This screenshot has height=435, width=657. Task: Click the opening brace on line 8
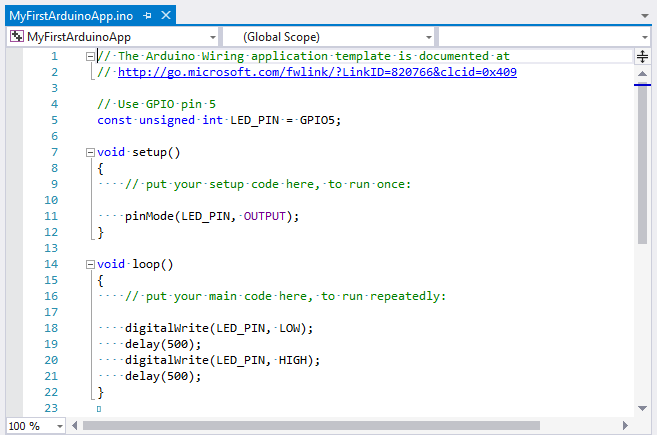click(101, 169)
